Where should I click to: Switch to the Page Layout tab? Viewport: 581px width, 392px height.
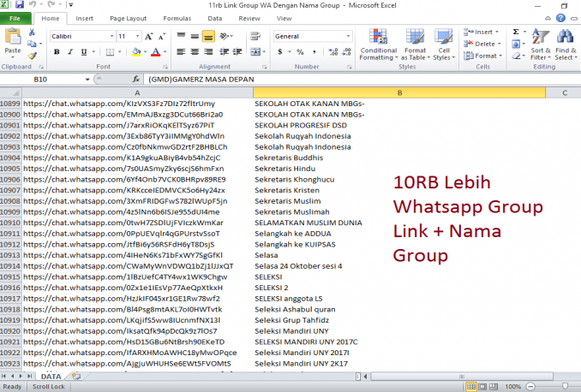(x=128, y=18)
